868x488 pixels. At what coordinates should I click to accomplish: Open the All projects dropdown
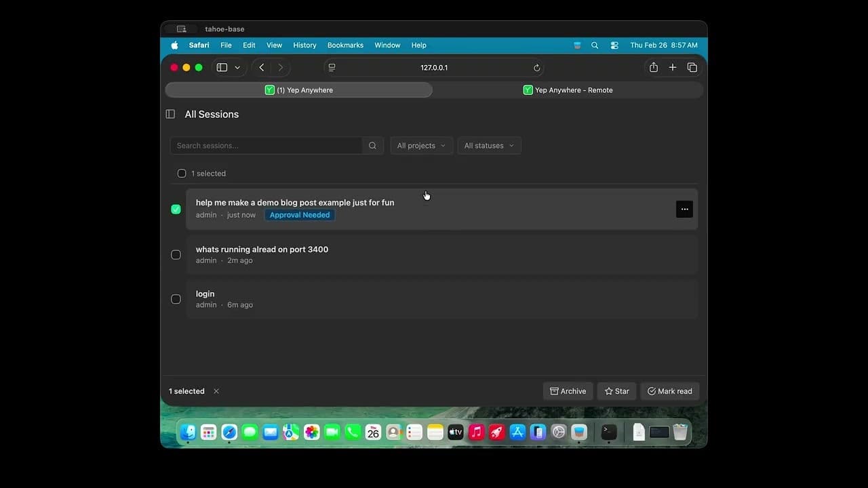tap(420, 145)
